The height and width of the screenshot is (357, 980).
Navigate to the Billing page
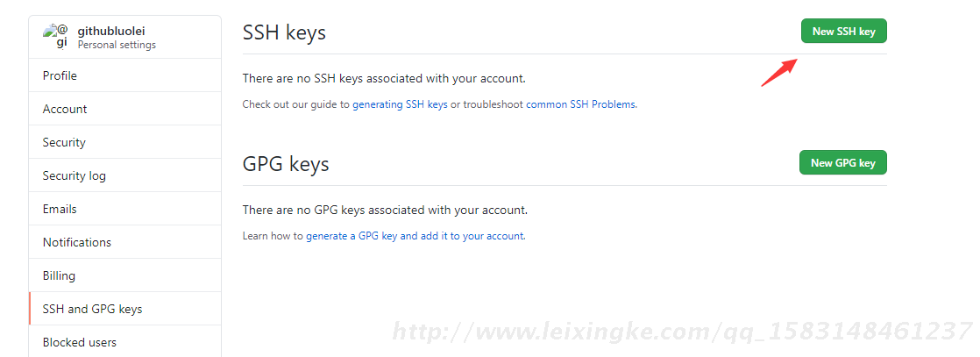[x=59, y=275]
